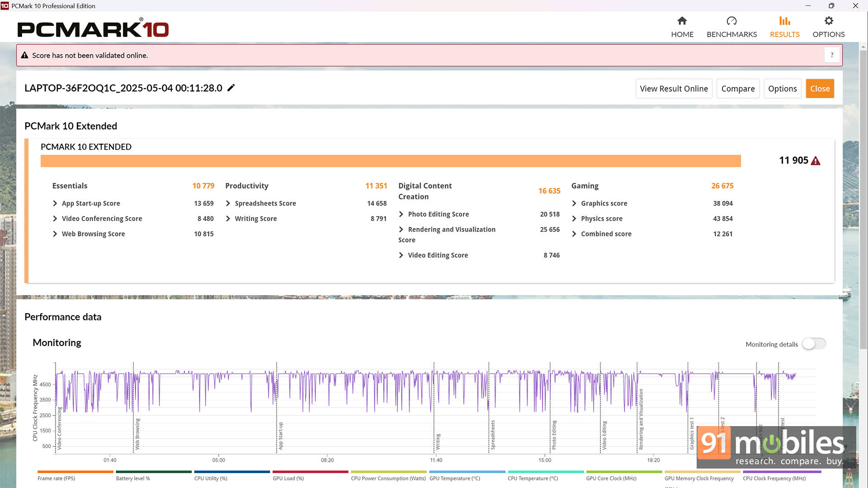
Task: Click the vertical scrollbar thumb
Action: [x=863, y=199]
